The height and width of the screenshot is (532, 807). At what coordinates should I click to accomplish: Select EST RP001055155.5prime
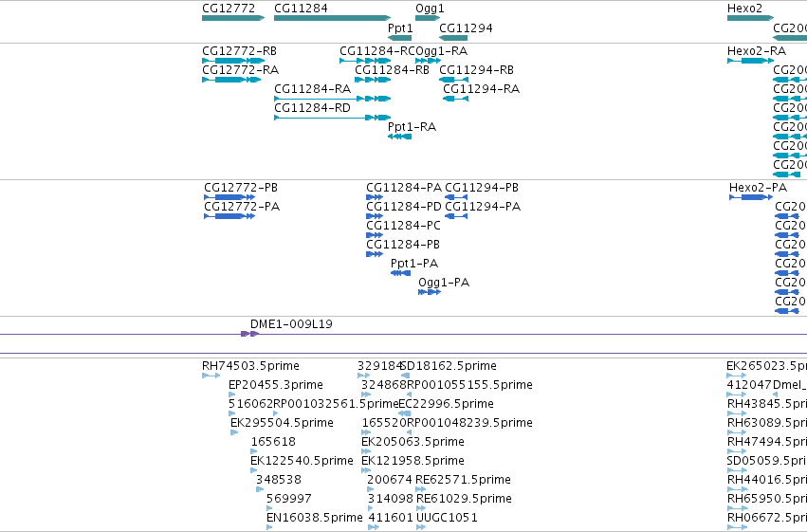(x=409, y=394)
